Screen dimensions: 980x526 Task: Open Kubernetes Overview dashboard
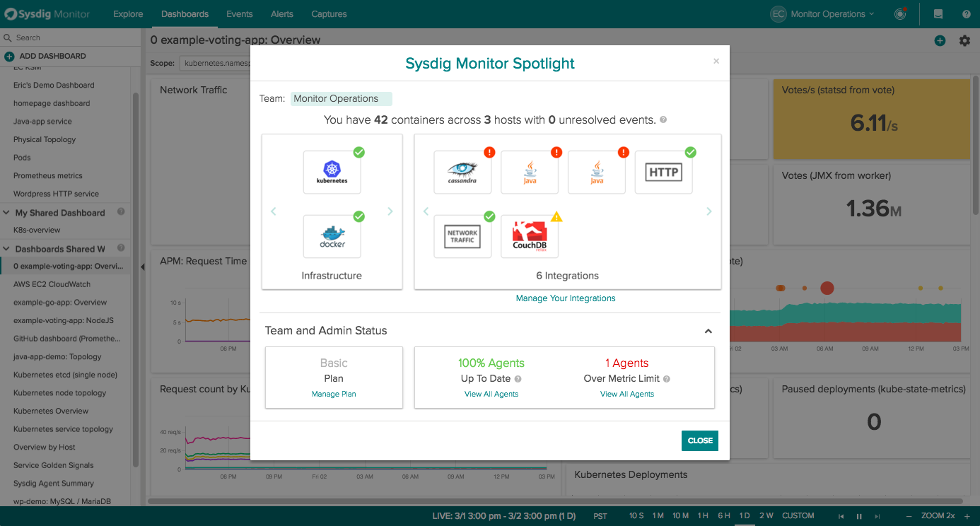51,411
